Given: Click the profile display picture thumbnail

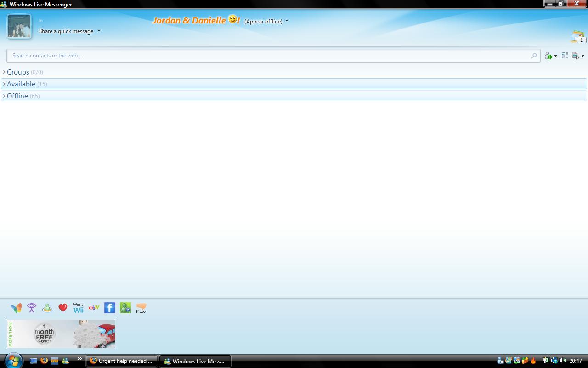Looking at the screenshot, I should (19, 26).
